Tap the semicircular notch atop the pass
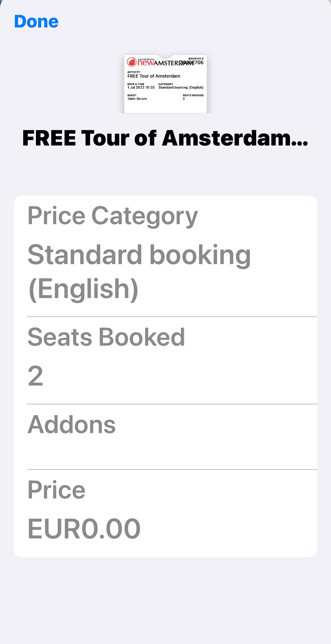Screen dimensions: 331x644 point(165,56)
